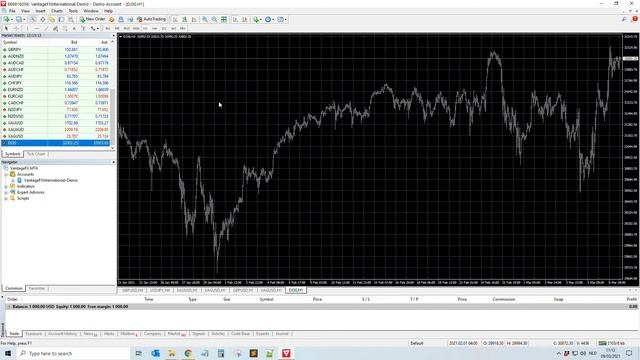Open a New Chart from the toolbar
640x360 pixels.
(x=6, y=19)
